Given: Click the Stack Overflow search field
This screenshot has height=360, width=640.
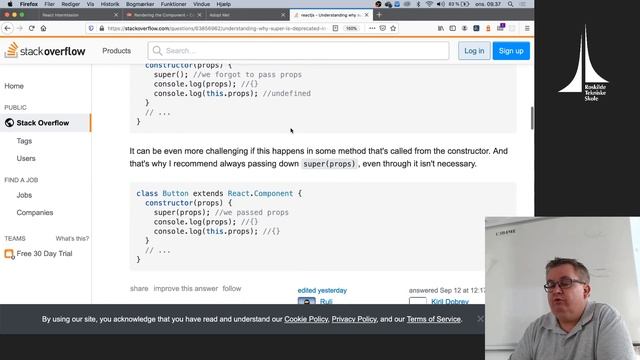Looking at the screenshot, I should (298, 51).
